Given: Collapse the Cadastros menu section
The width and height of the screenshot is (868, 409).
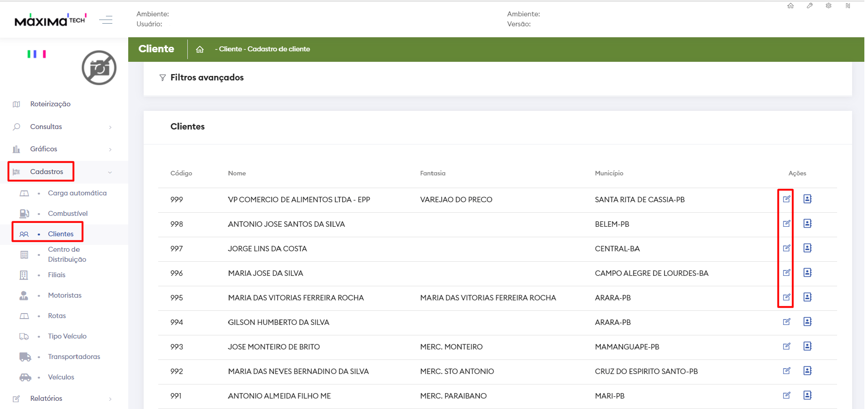Looking at the screenshot, I should (47, 172).
